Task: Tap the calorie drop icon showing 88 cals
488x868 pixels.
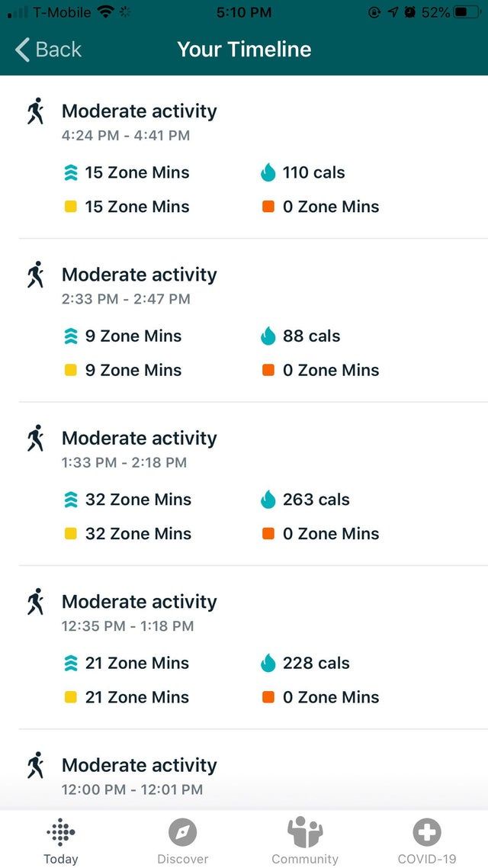Action: [268, 336]
